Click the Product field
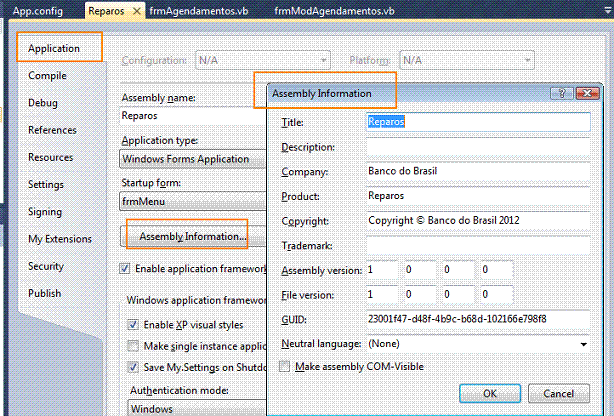 478,196
